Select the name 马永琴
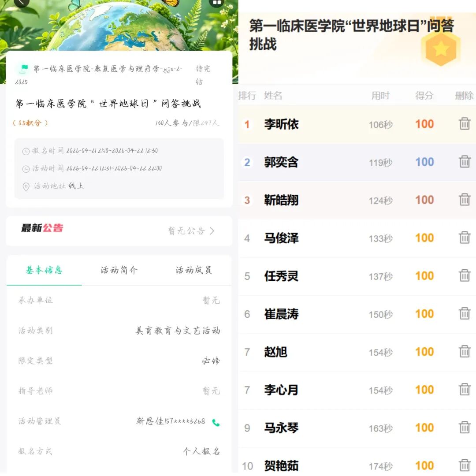Screen dimensions: 476x476 pos(281,428)
